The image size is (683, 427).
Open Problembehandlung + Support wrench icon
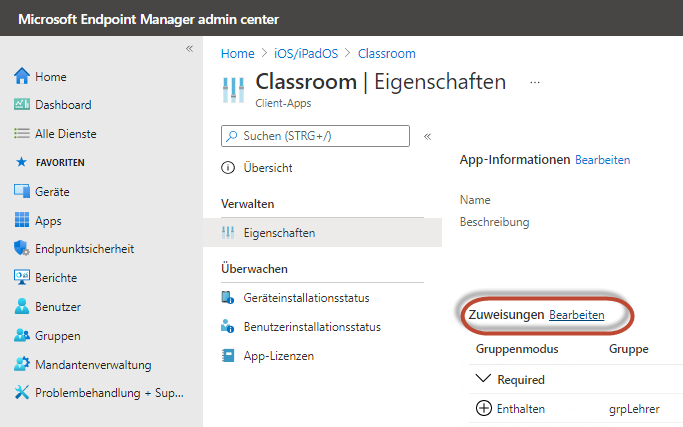pyautogui.click(x=22, y=393)
